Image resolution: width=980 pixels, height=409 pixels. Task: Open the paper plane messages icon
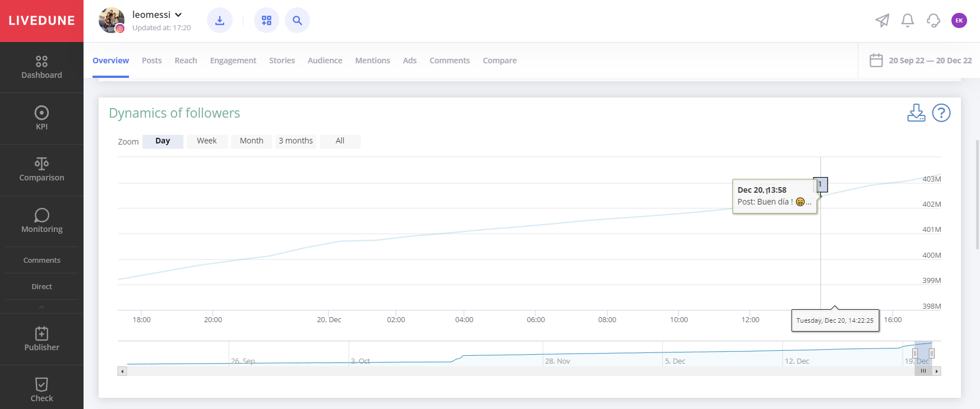882,21
